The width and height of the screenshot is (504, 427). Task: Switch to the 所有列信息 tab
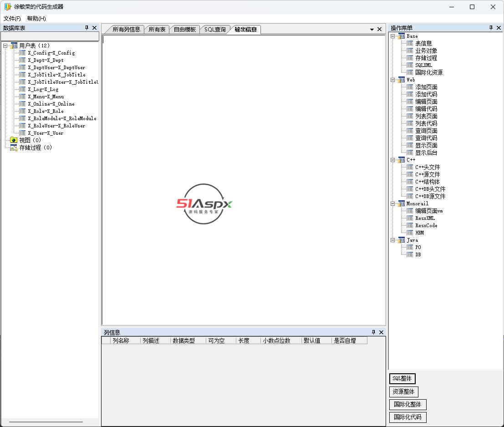(x=126, y=30)
